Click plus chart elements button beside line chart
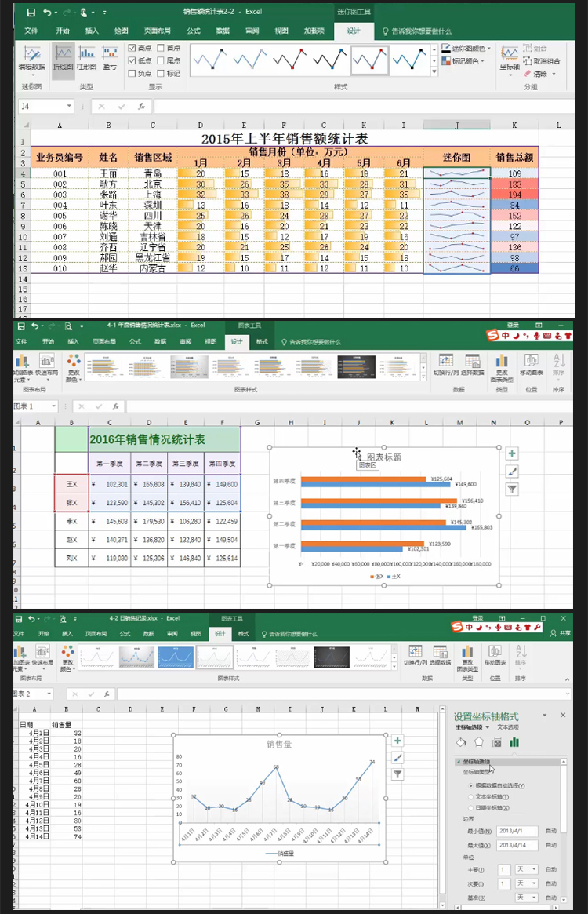This screenshot has width=588, height=914. [x=397, y=741]
